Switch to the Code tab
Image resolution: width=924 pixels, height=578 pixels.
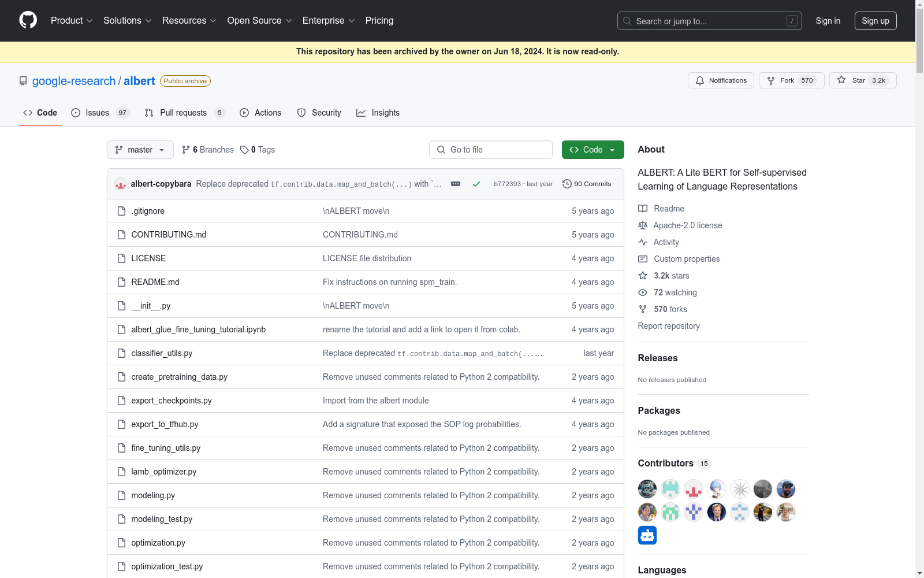coord(40,113)
